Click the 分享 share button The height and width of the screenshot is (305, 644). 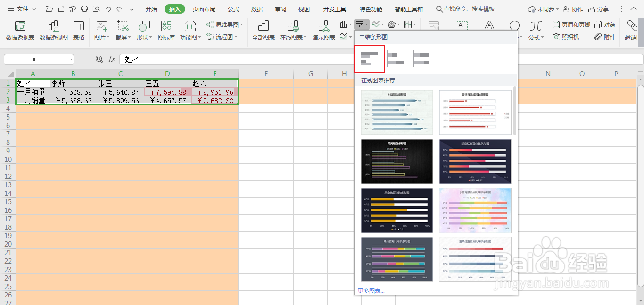(x=599, y=9)
